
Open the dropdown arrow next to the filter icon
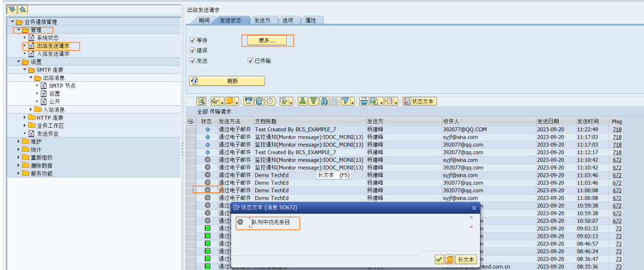coord(353,102)
